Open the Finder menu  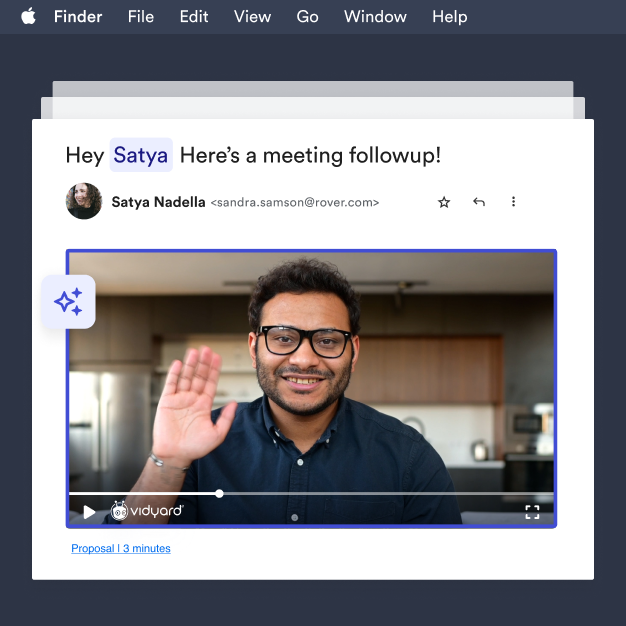click(x=78, y=17)
